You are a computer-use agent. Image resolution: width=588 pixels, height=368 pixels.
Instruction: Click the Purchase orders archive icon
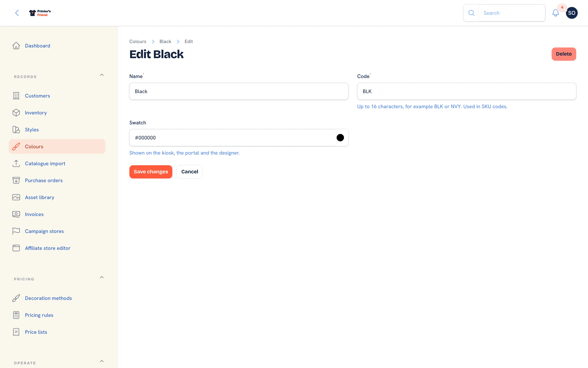(16, 180)
